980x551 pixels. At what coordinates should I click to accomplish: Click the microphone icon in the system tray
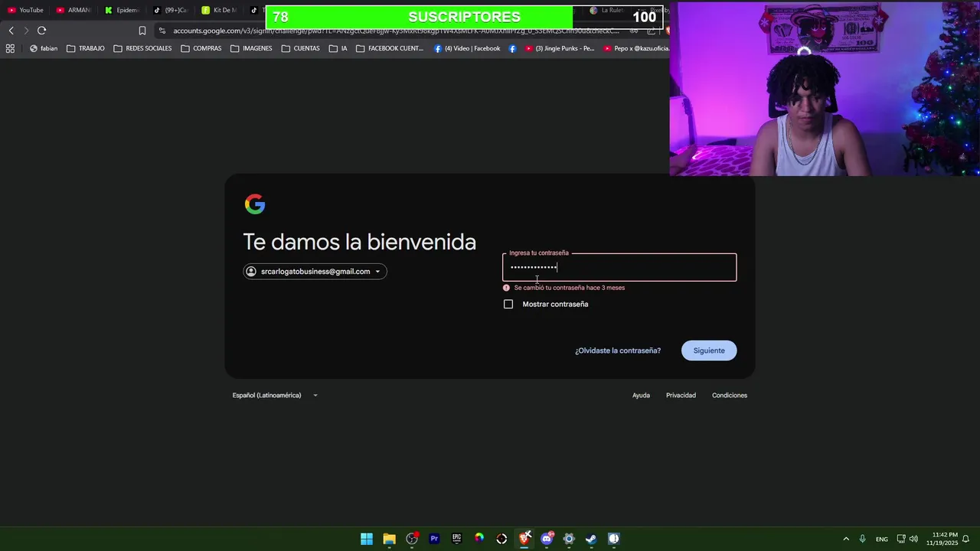click(x=862, y=539)
